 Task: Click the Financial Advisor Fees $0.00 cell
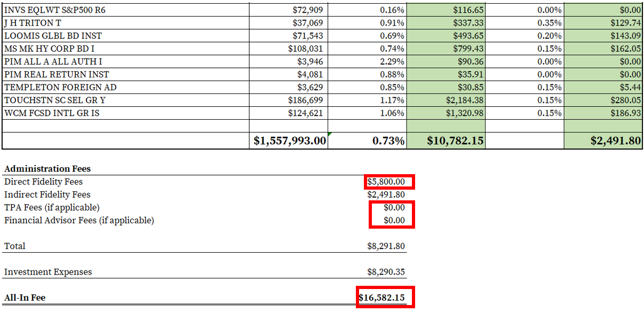pyautogui.click(x=392, y=220)
